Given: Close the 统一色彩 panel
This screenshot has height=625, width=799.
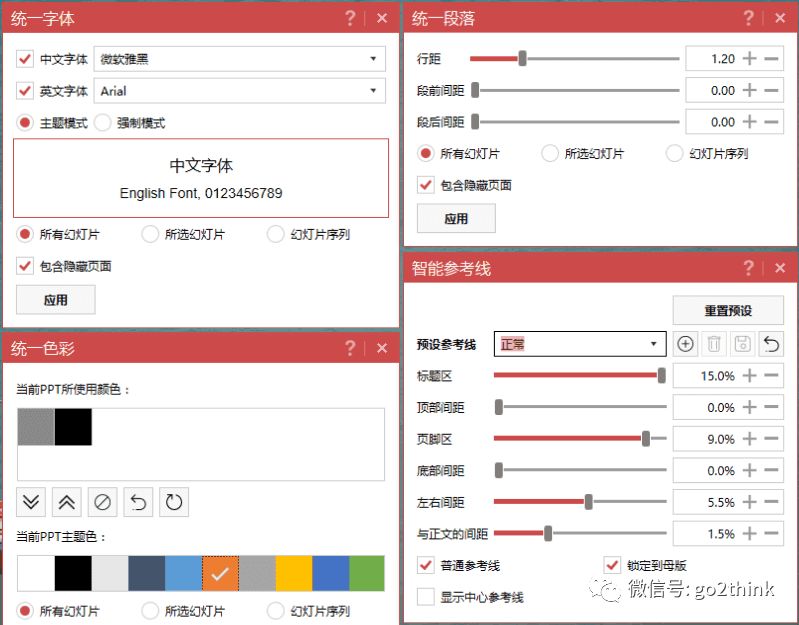Looking at the screenshot, I should pyautogui.click(x=382, y=348).
